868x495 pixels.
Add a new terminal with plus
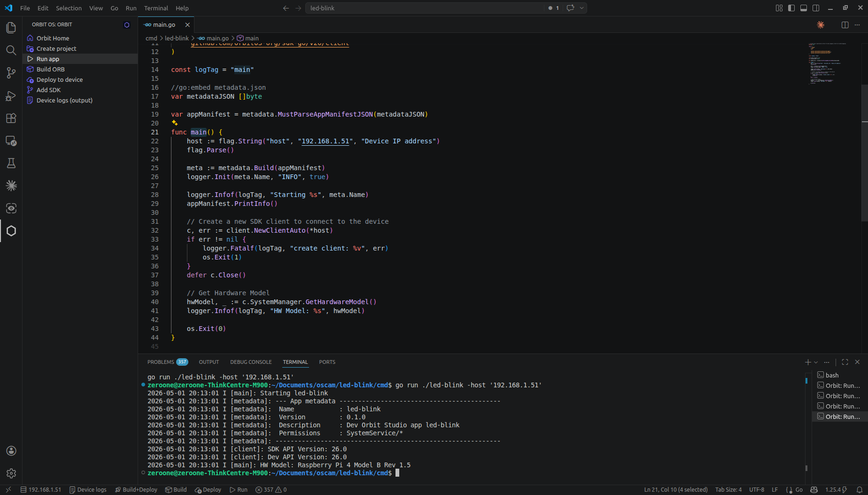pos(808,362)
